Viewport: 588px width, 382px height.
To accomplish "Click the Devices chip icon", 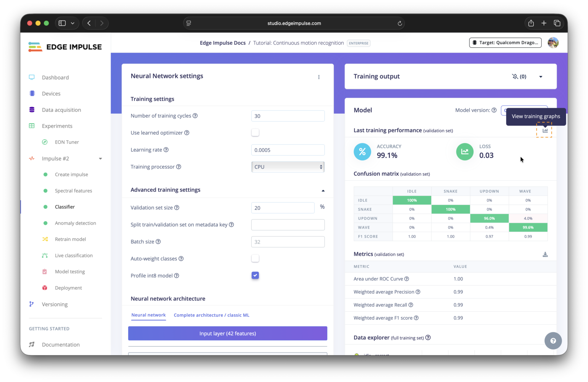I will (x=32, y=93).
